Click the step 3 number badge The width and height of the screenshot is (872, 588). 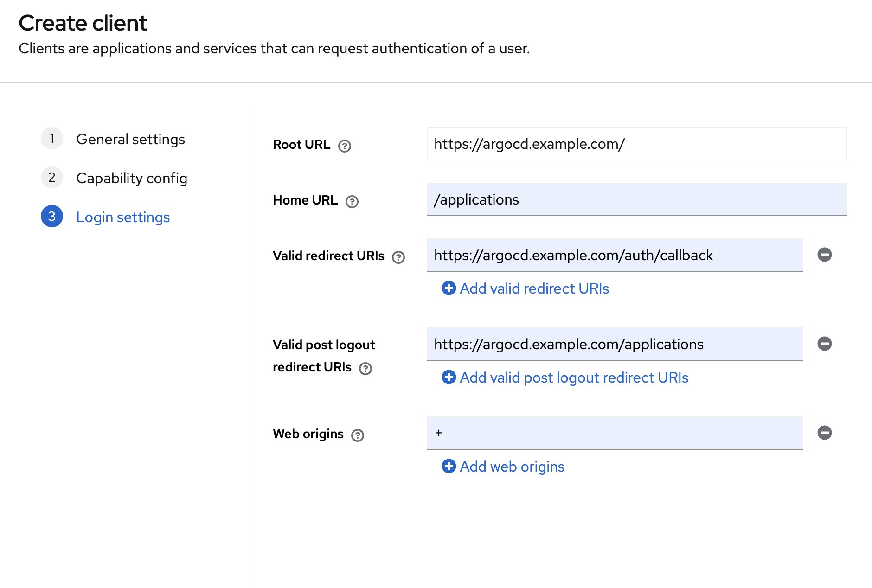click(52, 216)
